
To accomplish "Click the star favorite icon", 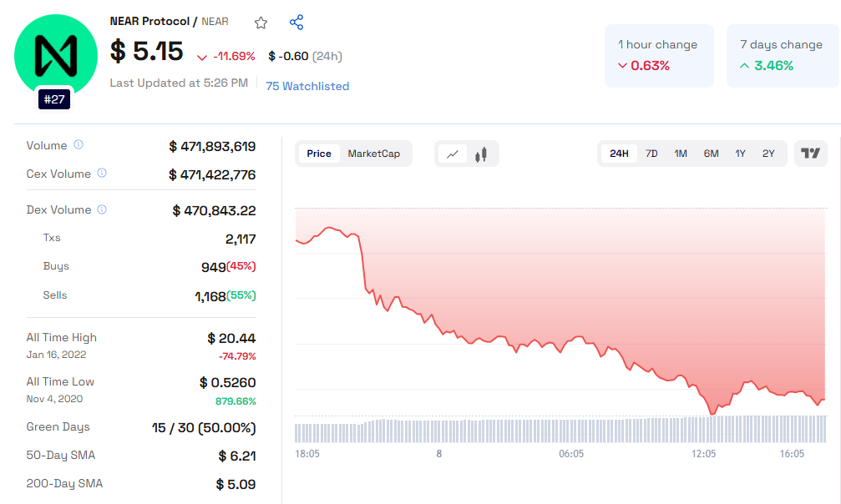I will click(261, 23).
